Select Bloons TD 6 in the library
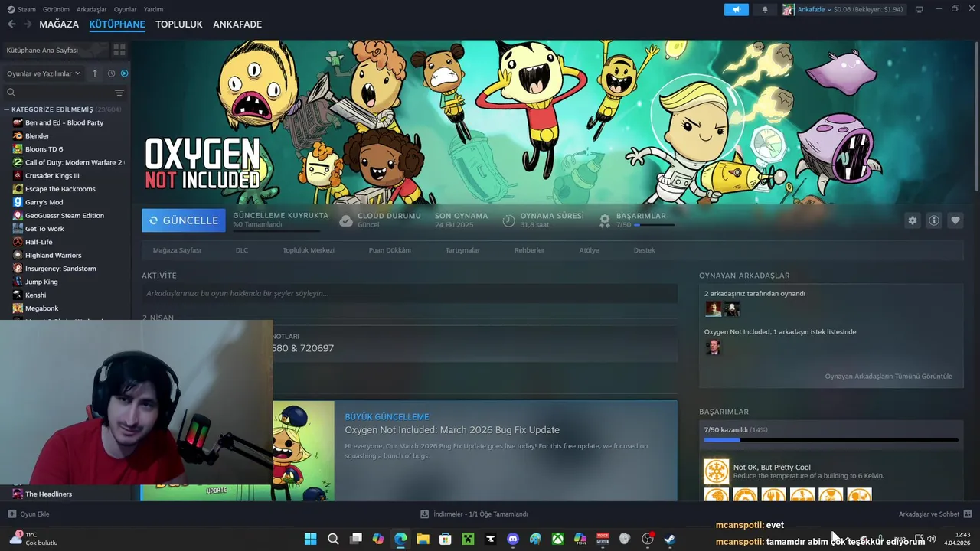Viewport: 980px width, 551px height. [44, 149]
